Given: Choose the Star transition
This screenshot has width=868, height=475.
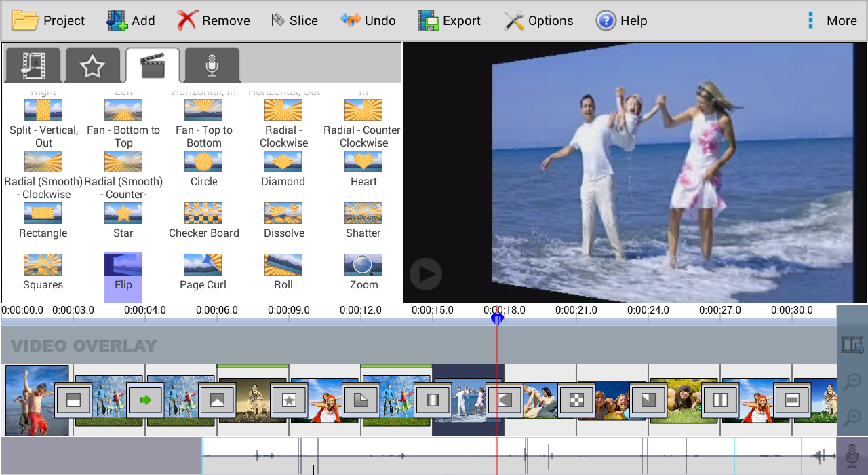Looking at the screenshot, I should coord(123,213).
